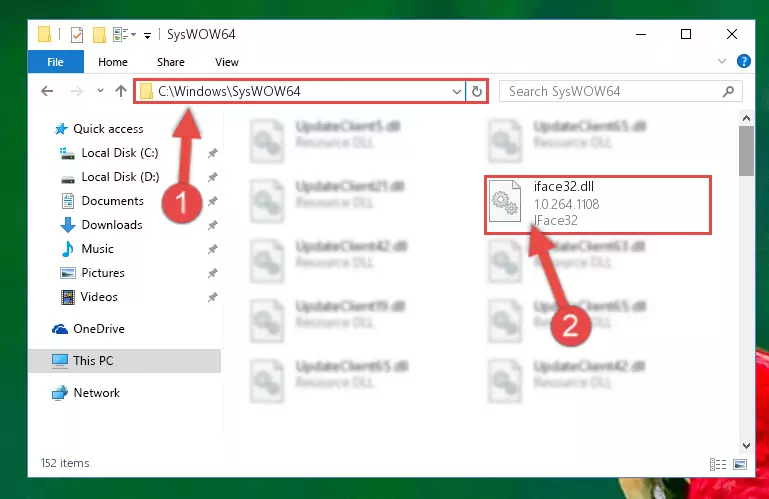Screen dimensions: 769x499
Task: Select the iface32.dll file
Action: (x=597, y=204)
